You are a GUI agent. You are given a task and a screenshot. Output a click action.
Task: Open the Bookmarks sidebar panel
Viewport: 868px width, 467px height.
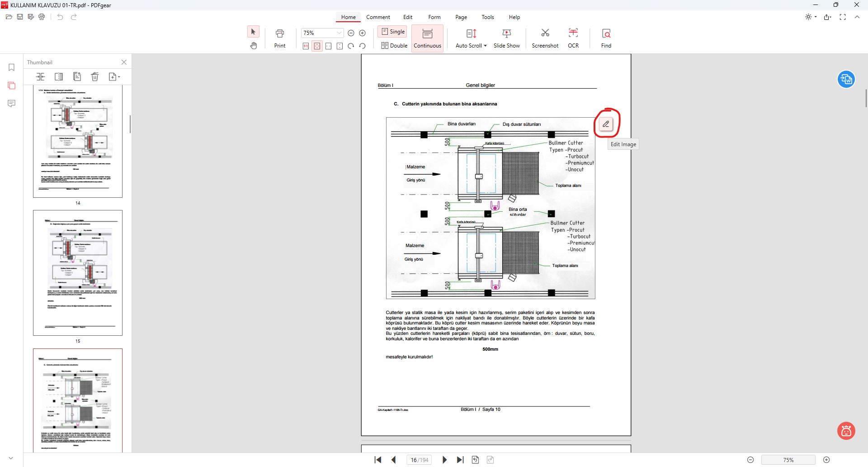click(12, 67)
